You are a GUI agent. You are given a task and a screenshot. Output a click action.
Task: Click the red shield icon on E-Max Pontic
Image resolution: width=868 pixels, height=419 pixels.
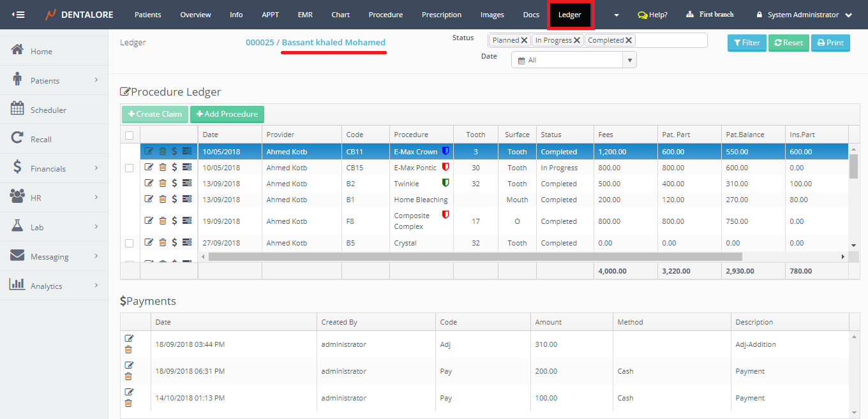coord(445,167)
